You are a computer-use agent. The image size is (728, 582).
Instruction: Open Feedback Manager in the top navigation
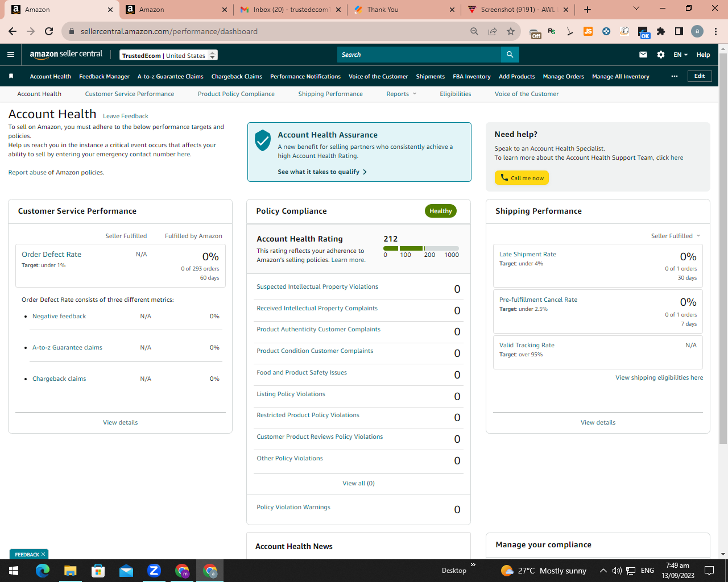pyautogui.click(x=104, y=77)
